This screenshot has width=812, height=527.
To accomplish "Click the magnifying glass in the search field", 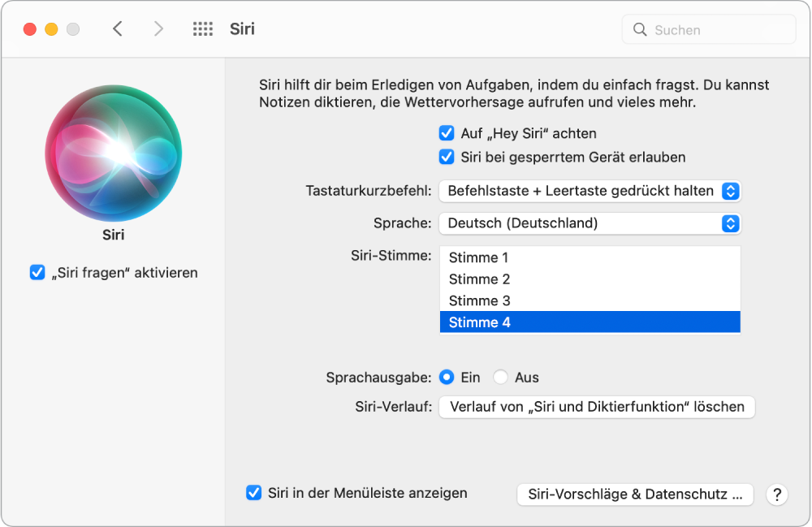I will 642,29.
